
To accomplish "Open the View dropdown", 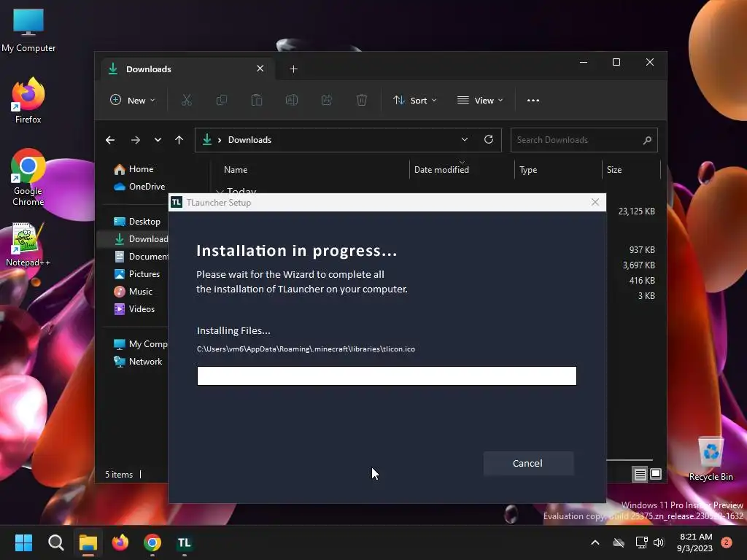I will (x=480, y=101).
